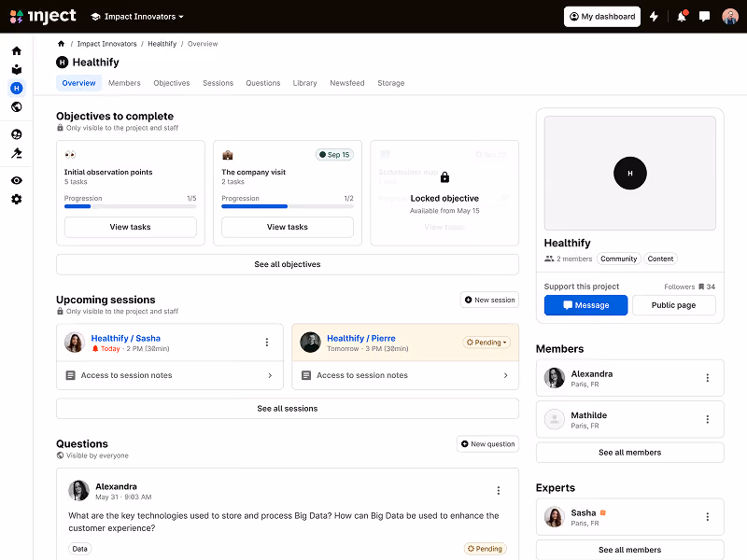
Task: Select the Content tag
Action: [x=660, y=259]
